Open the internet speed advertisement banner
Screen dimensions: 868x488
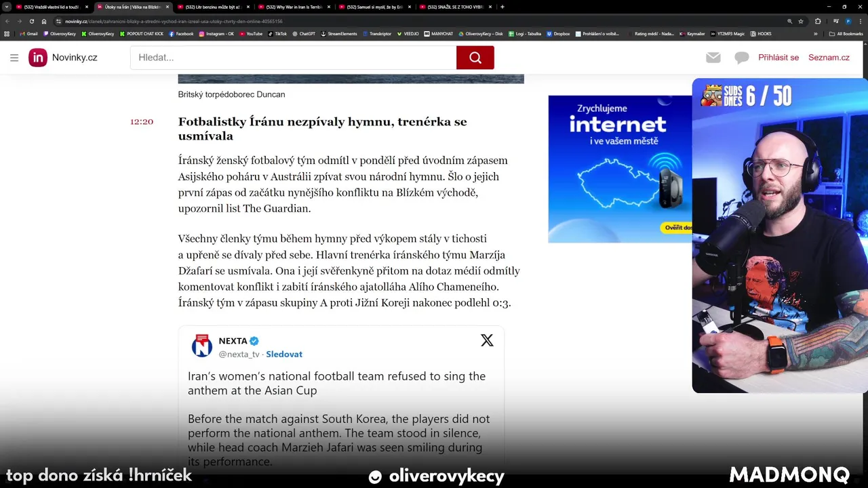[x=620, y=169]
